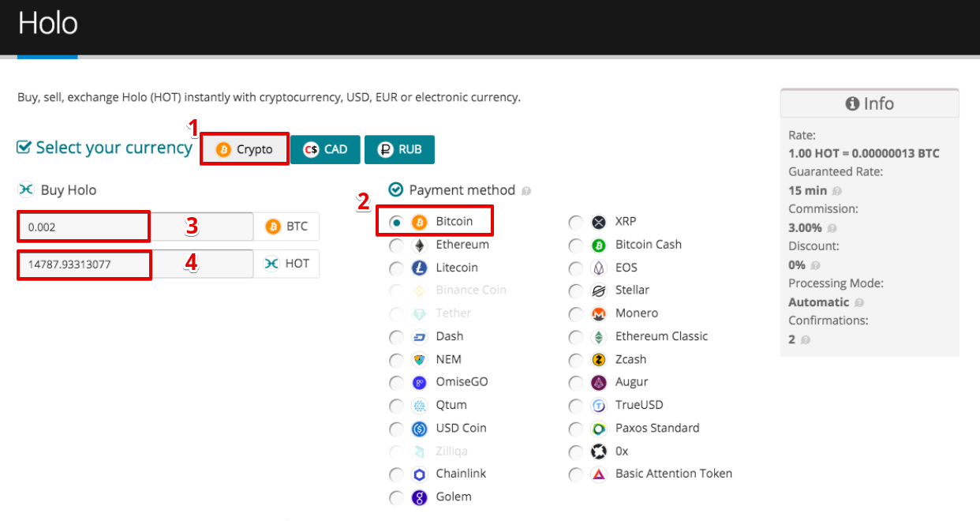Select the Basic Attention Token radio button
This screenshot has height=521, width=980.
[576, 474]
